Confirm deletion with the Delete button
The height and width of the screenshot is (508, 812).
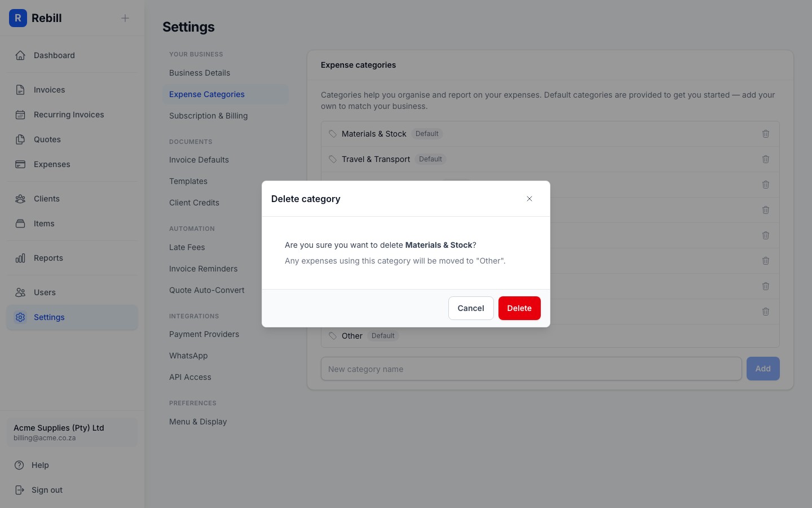click(x=519, y=308)
